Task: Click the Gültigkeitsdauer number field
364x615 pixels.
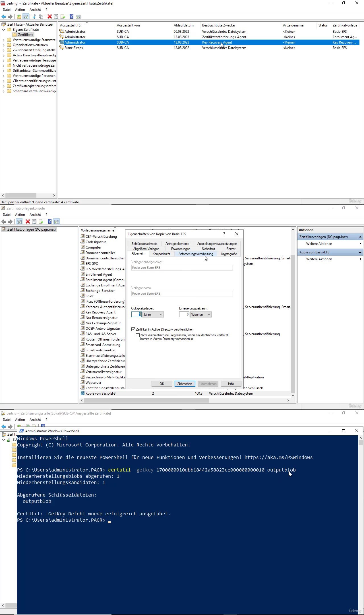Action: tap(136, 315)
